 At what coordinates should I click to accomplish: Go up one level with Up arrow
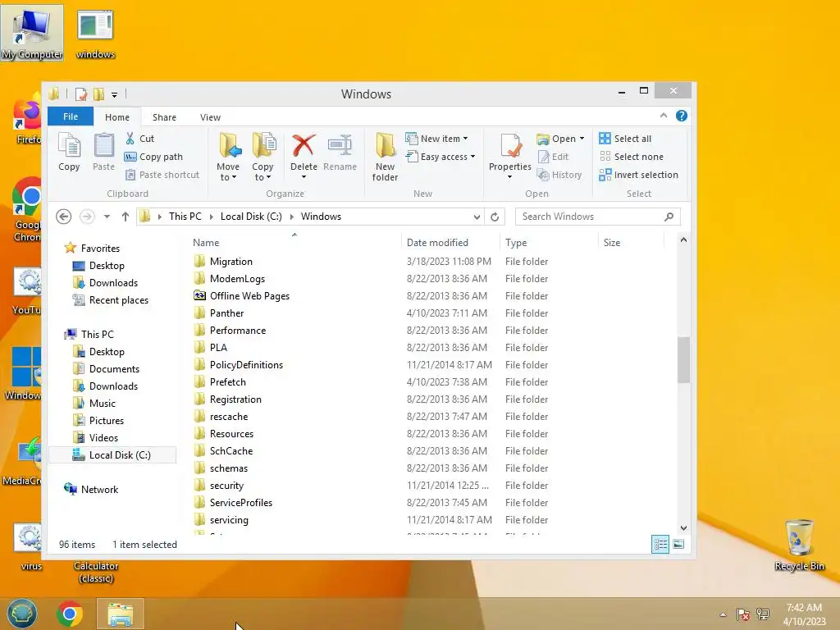point(125,217)
